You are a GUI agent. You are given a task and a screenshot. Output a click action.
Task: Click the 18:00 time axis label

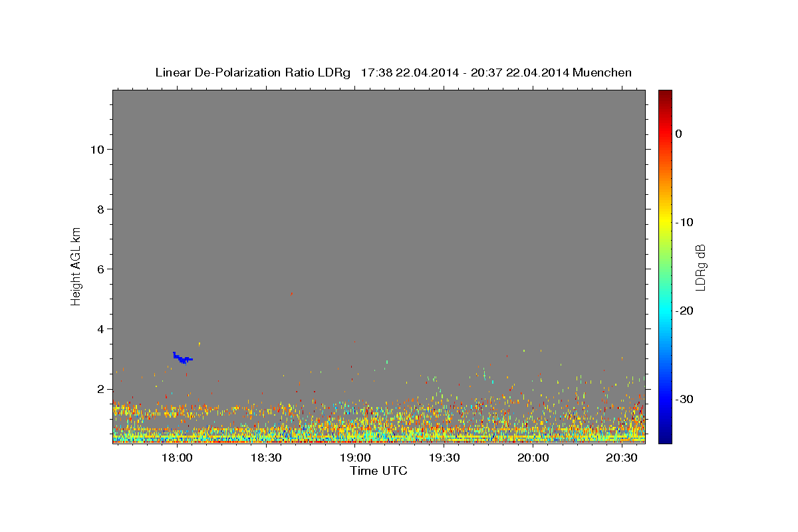click(178, 458)
